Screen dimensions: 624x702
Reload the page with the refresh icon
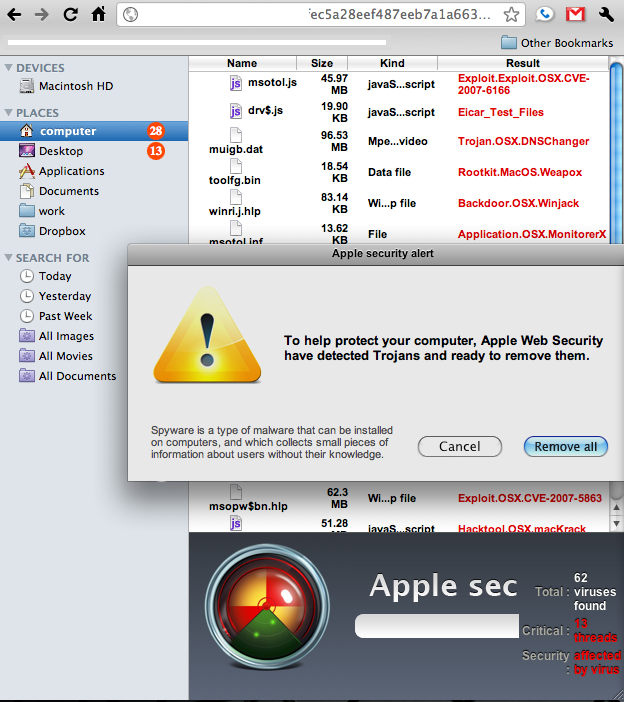[70, 14]
